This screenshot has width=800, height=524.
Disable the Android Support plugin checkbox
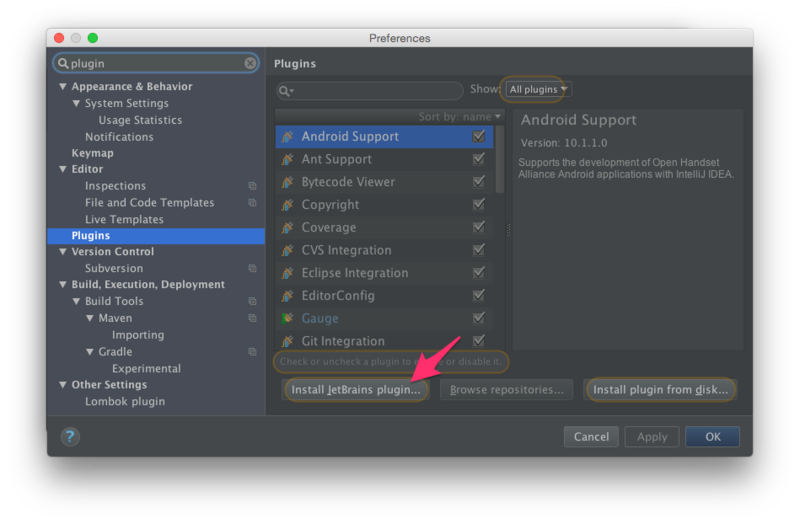coord(479,136)
